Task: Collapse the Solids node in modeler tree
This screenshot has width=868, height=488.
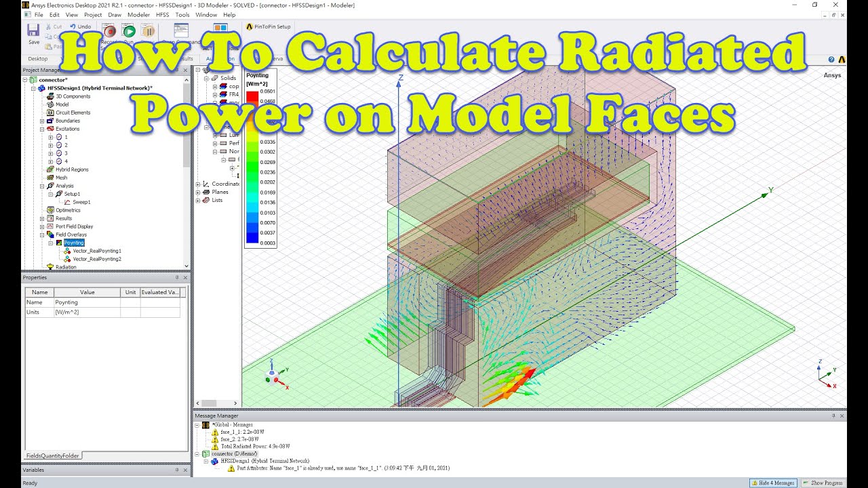Action: point(206,78)
